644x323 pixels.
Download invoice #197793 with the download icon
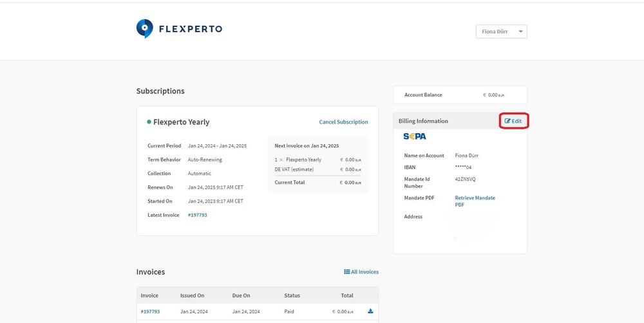[x=370, y=311]
